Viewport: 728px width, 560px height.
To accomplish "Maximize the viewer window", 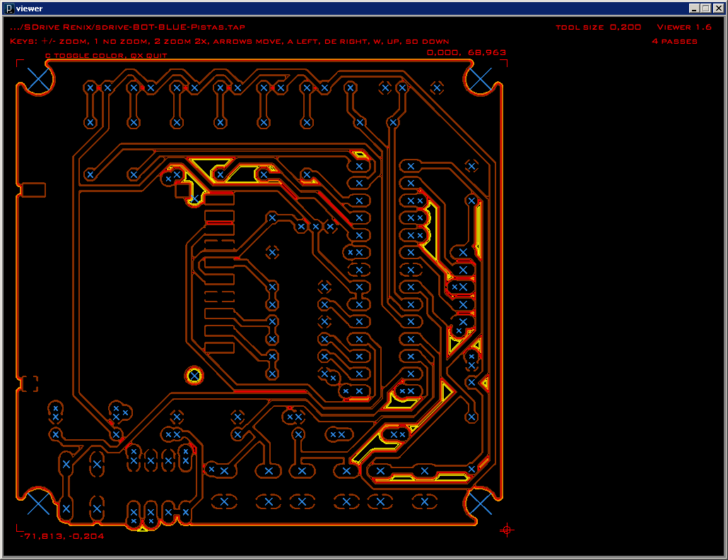I will click(706, 8).
